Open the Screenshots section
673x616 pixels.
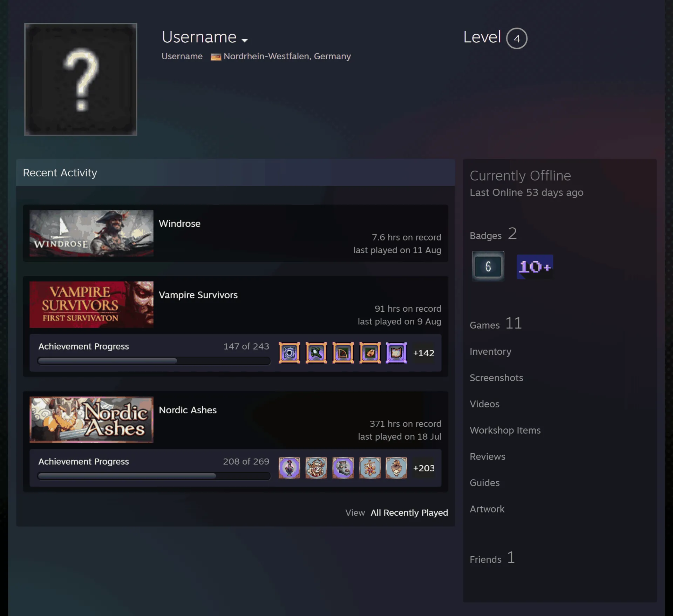tap(496, 378)
